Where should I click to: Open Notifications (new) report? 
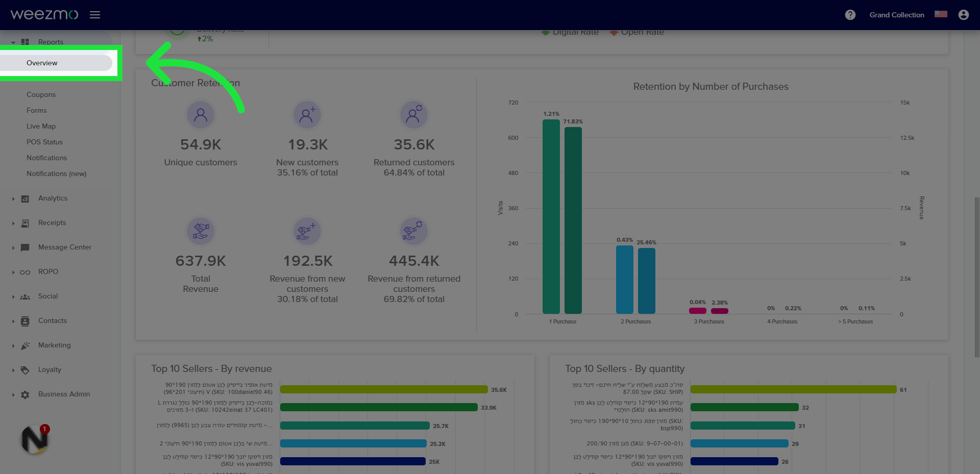56,173
